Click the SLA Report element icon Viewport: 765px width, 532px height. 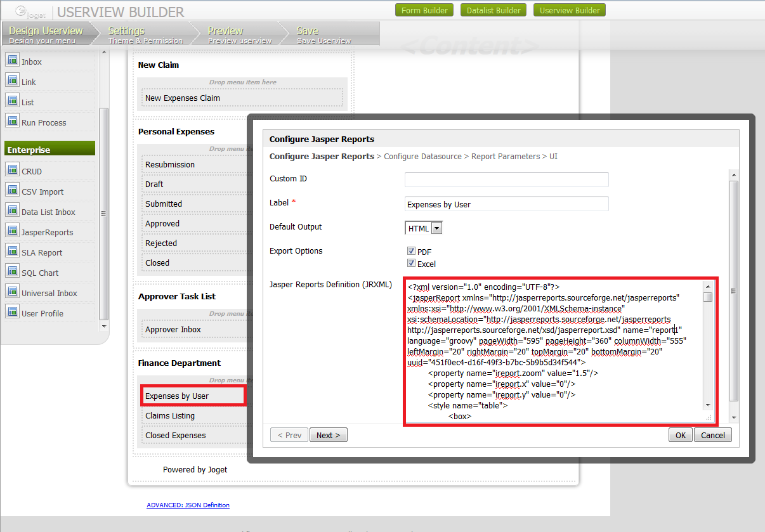(12, 251)
